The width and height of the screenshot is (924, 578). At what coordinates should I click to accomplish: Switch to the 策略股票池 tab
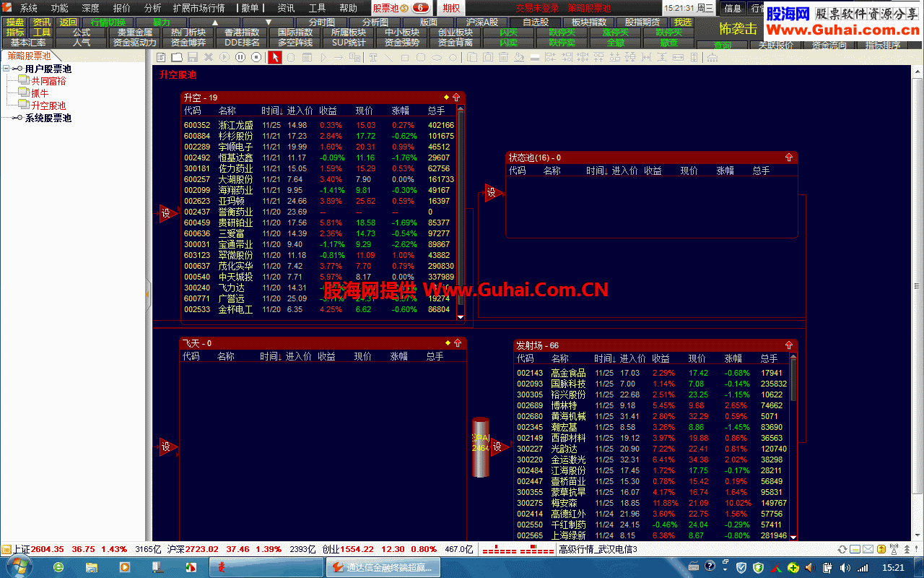30,56
